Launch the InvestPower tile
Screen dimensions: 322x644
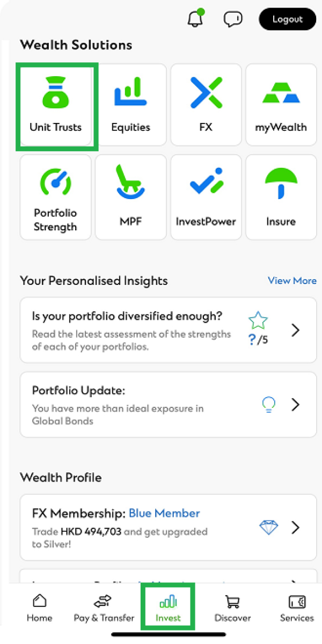(x=206, y=198)
